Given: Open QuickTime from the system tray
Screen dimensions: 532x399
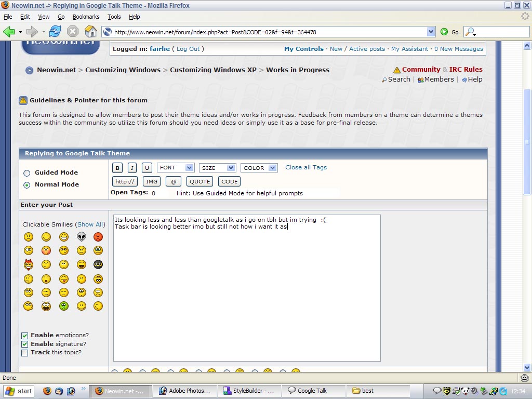Looking at the screenshot, I should 503,391.
